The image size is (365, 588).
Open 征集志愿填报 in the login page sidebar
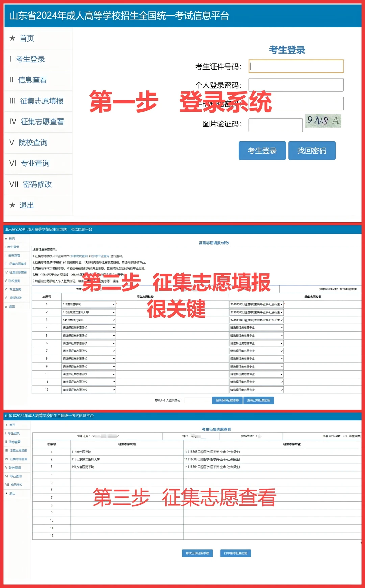[42, 101]
